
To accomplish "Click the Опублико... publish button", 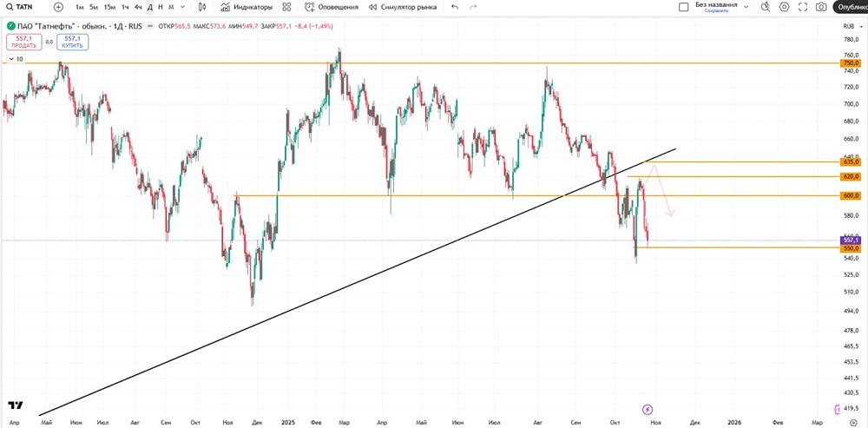I will 851,7.
